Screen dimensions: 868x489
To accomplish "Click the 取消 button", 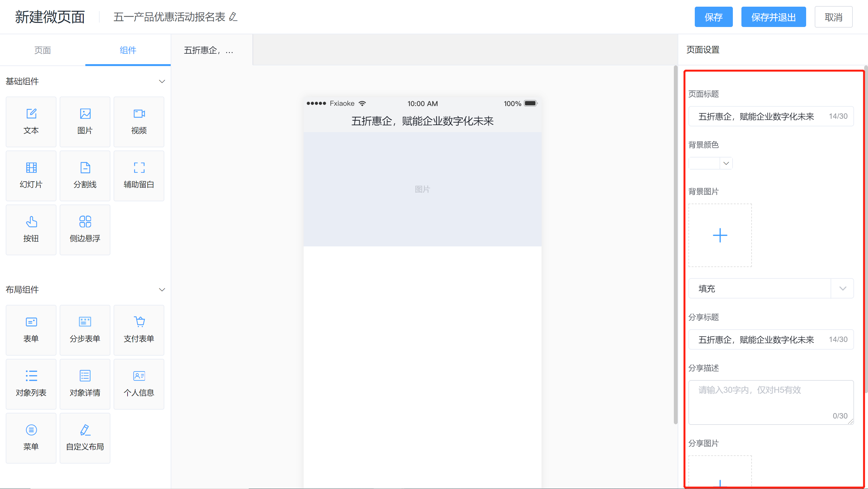I will click(834, 17).
